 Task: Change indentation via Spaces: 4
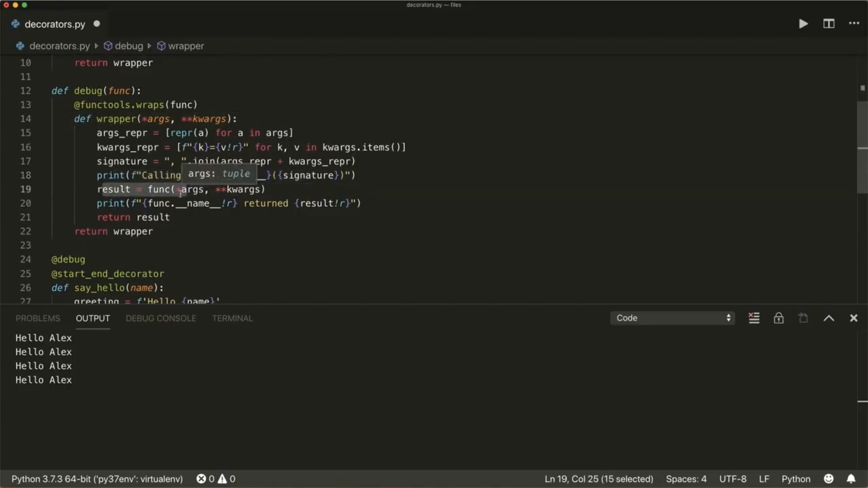point(686,479)
